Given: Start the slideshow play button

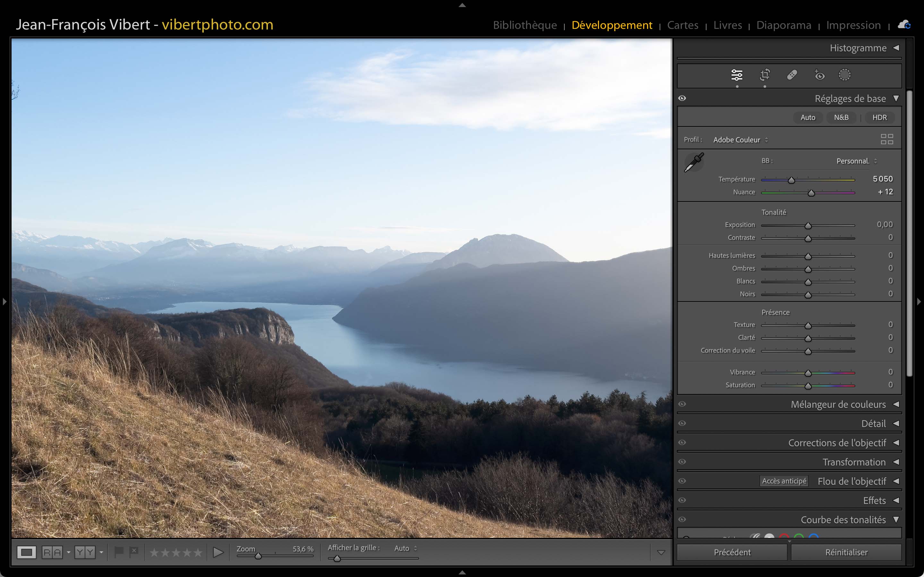Looking at the screenshot, I should click(x=218, y=552).
